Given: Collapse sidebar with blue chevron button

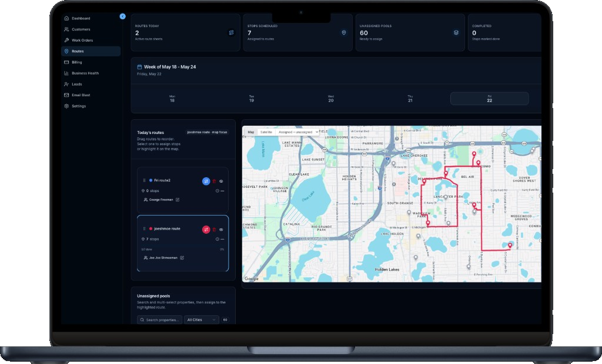Looking at the screenshot, I should click(x=122, y=16).
